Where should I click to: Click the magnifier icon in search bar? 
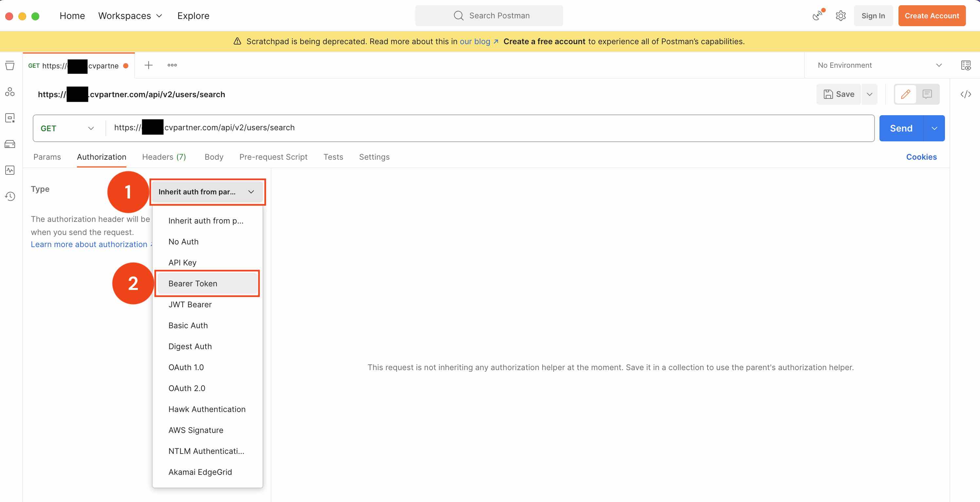click(x=458, y=16)
